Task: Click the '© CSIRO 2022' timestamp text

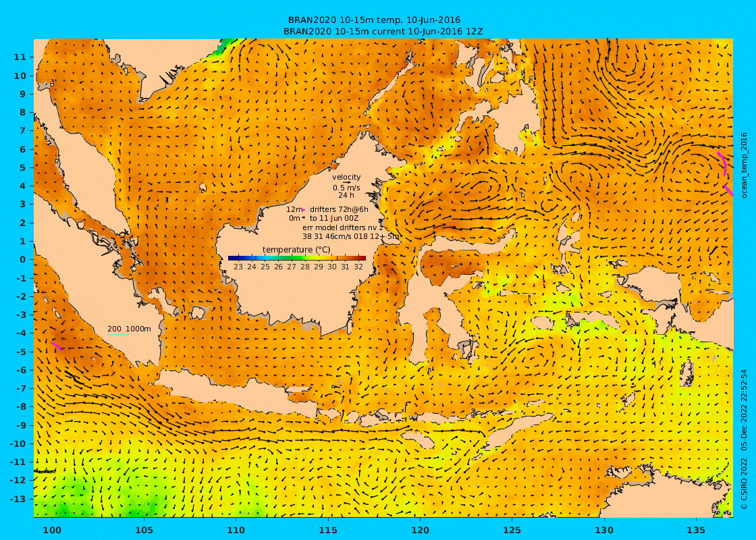Action: click(744, 439)
